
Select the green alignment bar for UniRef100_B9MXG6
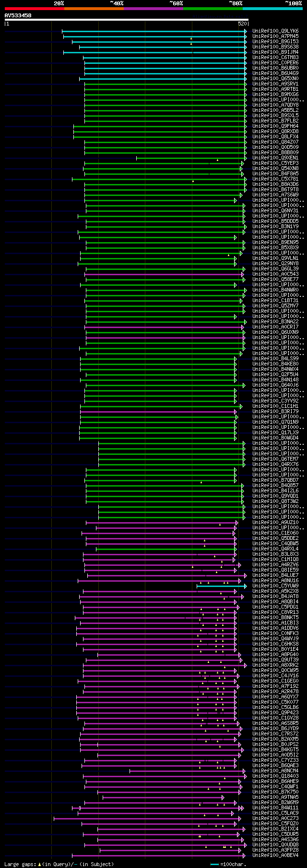[165, 95]
